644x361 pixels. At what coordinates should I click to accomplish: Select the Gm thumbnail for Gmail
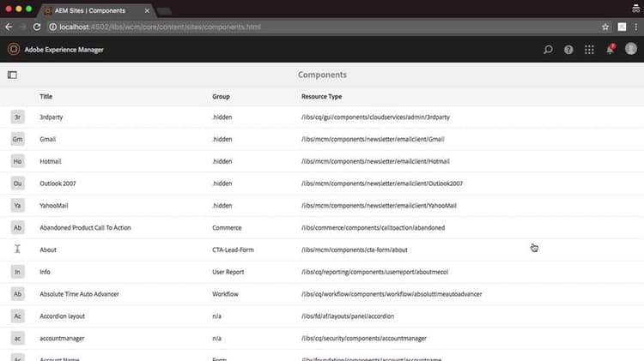coord(18,139)
